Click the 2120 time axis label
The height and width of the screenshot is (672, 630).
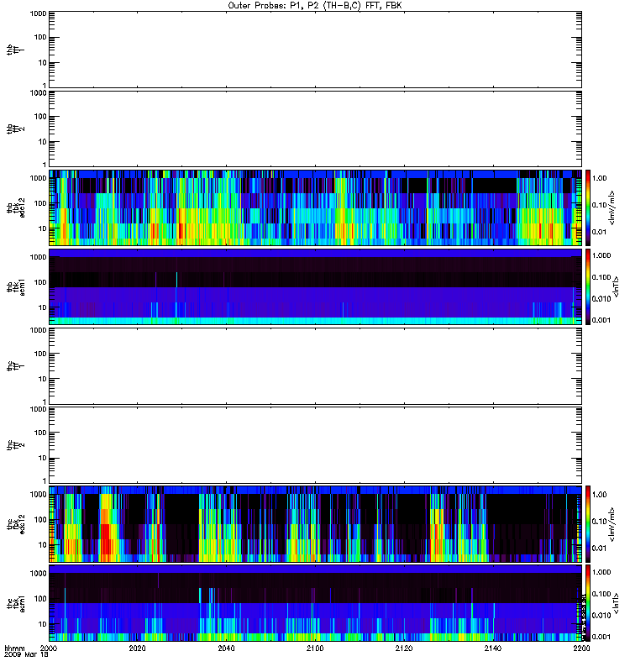click(x=404, y=648)
